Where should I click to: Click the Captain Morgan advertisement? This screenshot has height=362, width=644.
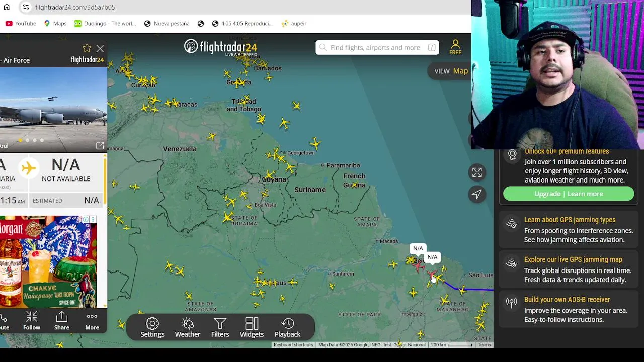point(48,261)
